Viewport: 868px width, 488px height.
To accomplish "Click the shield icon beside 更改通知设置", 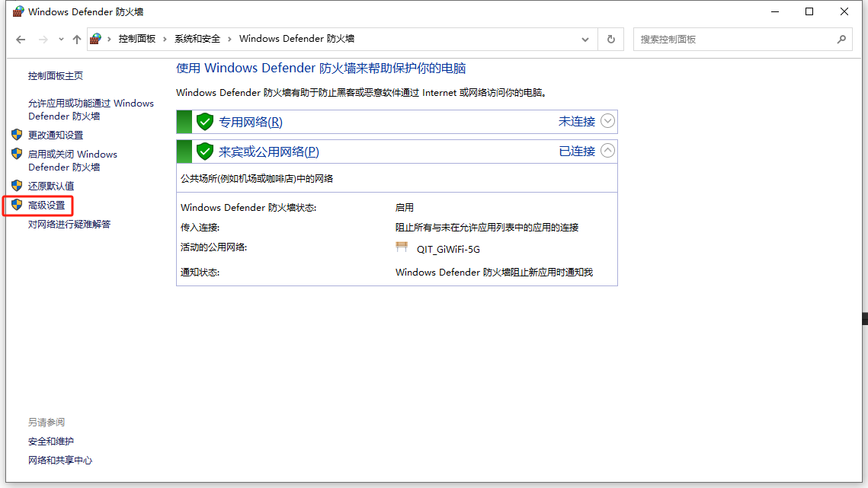I will tap(17, 135).
